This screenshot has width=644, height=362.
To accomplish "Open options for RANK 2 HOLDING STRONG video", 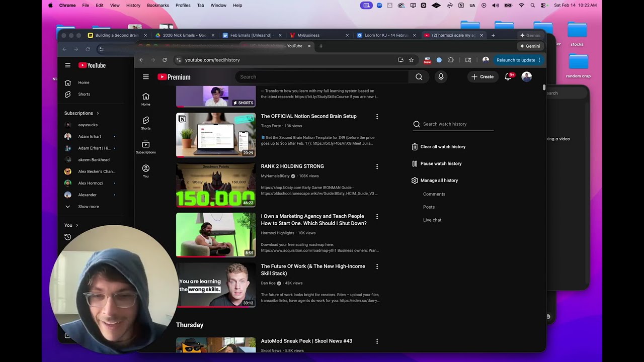I will tap(377, 166).
